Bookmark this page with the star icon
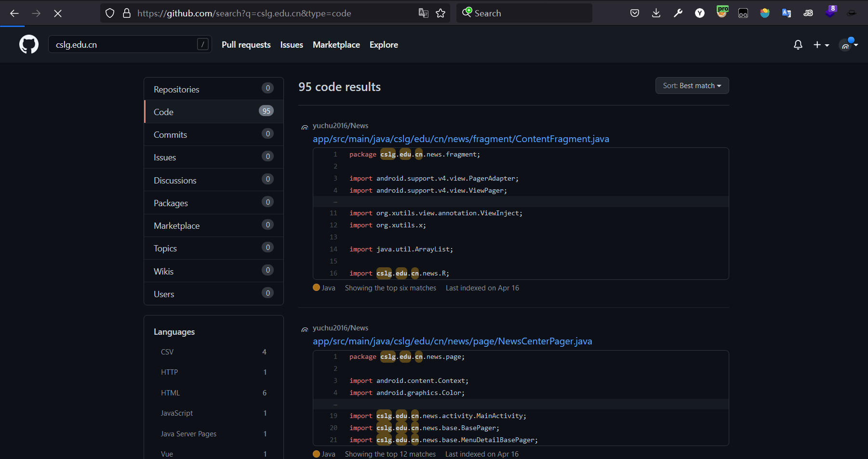 (x=441, y=13)
